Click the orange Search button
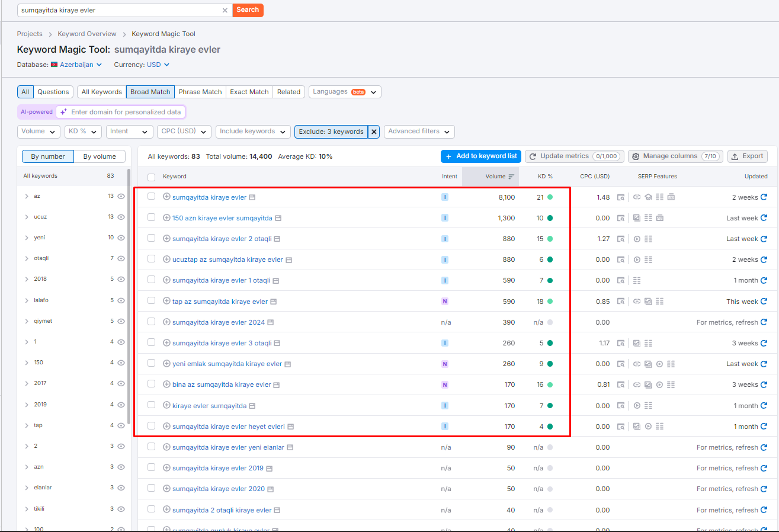Viewport: 779px width, 532px height. point(248,10)
